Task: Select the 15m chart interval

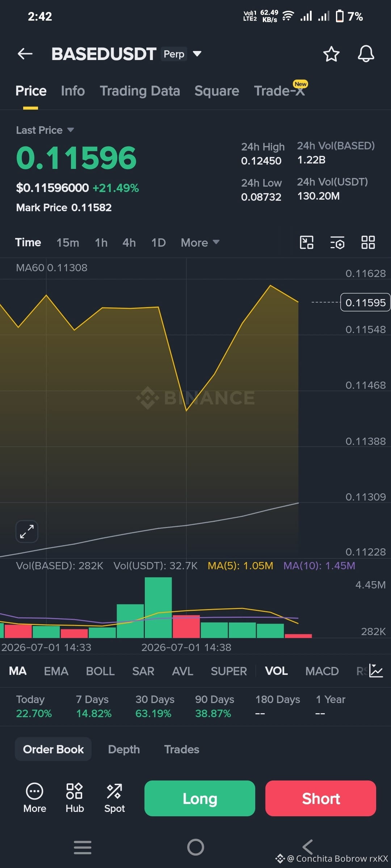Action: point(68,242)
